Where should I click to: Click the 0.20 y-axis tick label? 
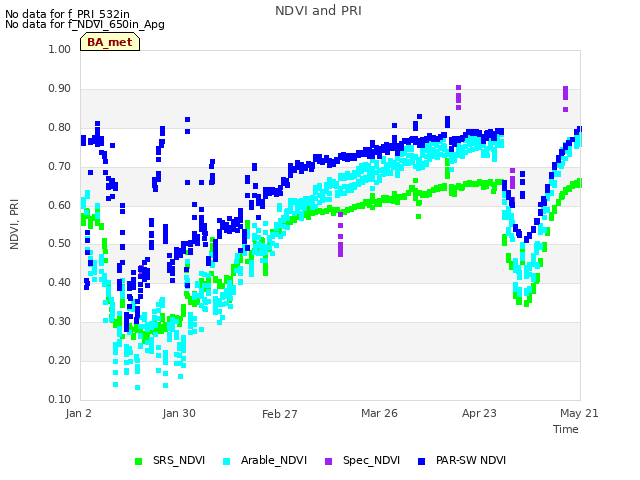[60, 360]
